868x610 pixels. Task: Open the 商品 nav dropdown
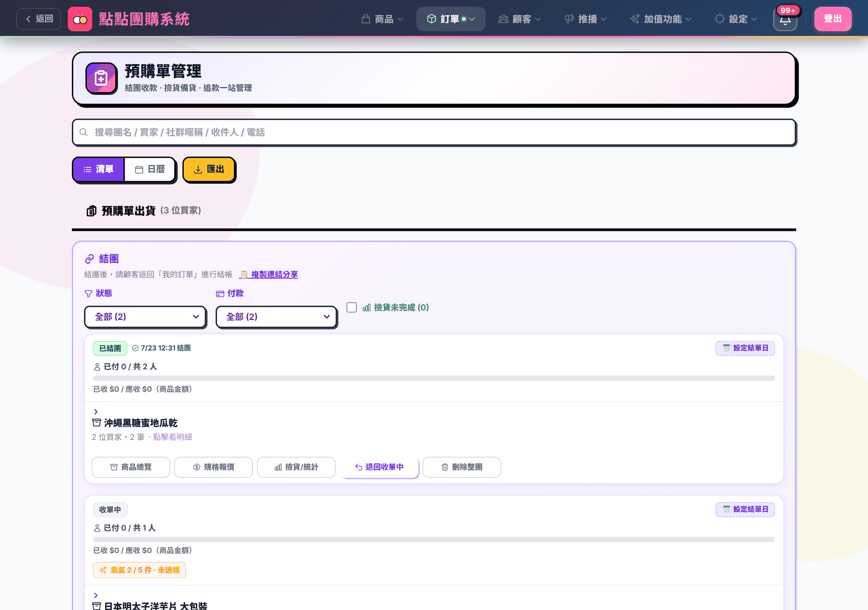[x=382, y=19]
